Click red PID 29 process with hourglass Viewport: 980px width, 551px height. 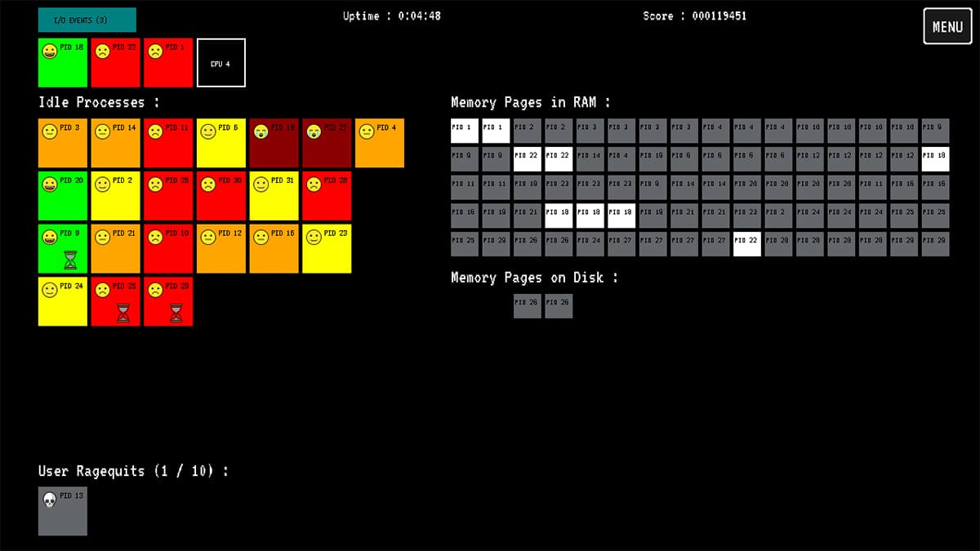(x=168, y=302)
